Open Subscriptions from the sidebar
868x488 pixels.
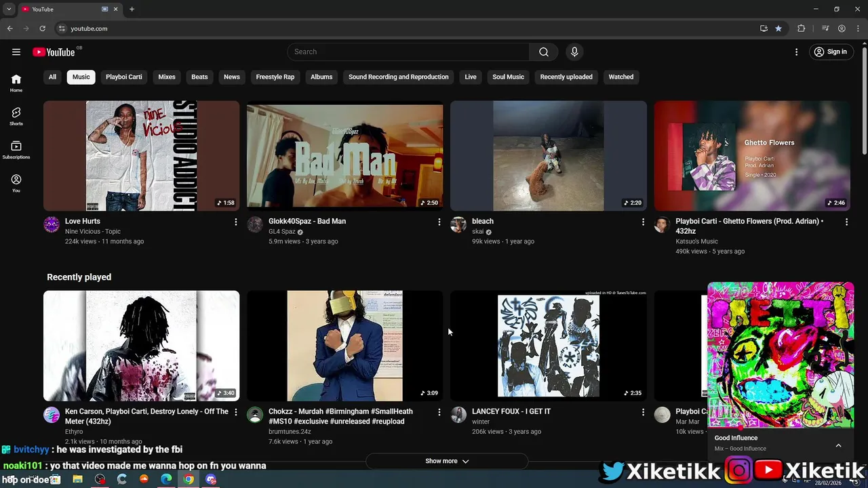(16, 150)
